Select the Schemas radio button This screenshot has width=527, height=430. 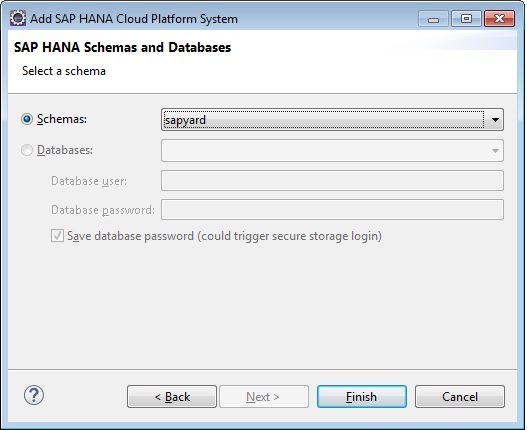[x=27, y=119]
